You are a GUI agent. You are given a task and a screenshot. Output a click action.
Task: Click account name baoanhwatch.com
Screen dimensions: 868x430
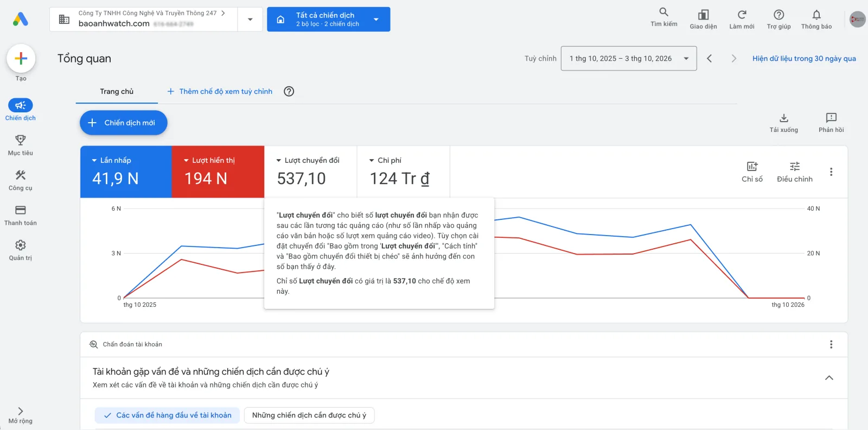pos(114,23)
